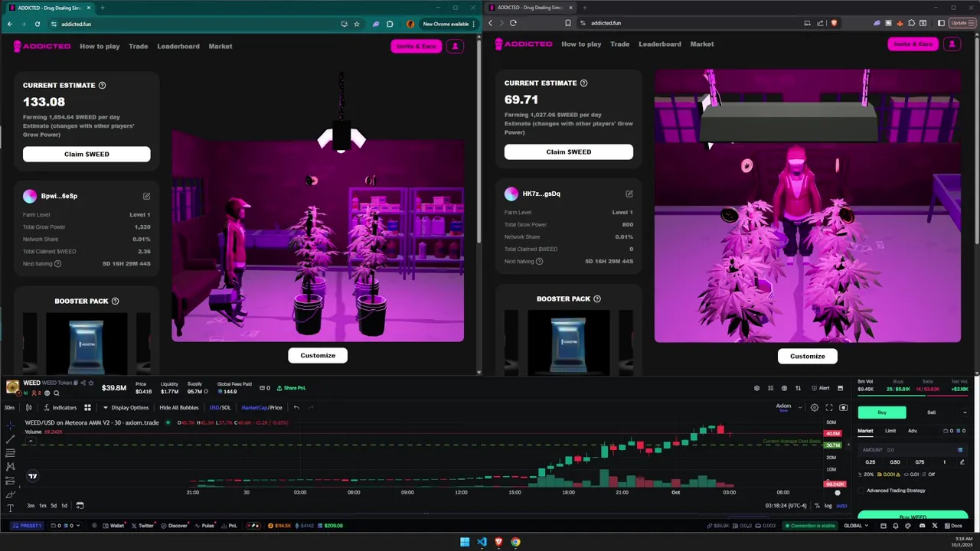Open the 30m interval dropdown
The height and width of the screenshot is (551, 980).
coord(10,408)
